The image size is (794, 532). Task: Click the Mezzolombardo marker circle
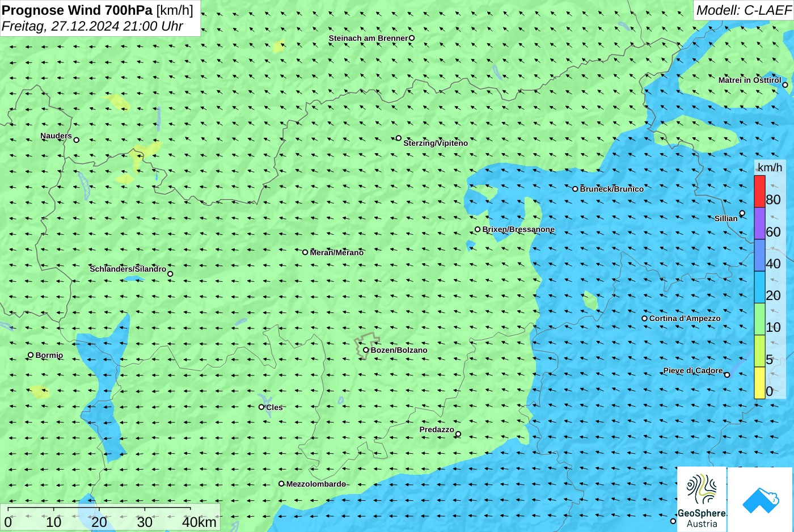[x=281, y=484]
